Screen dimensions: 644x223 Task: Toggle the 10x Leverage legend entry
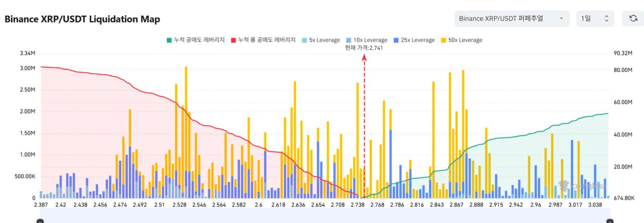(x=366, y=40)
